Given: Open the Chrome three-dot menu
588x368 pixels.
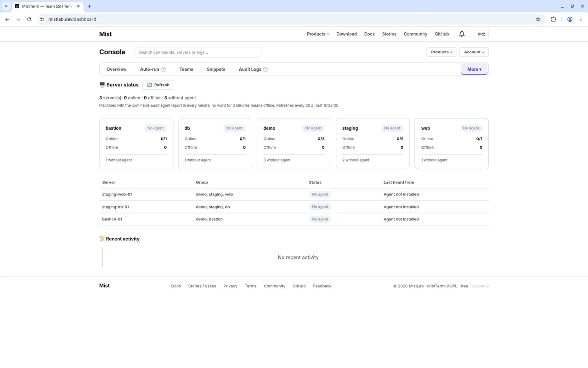Looking at the screenshot, I should point(581,19).
